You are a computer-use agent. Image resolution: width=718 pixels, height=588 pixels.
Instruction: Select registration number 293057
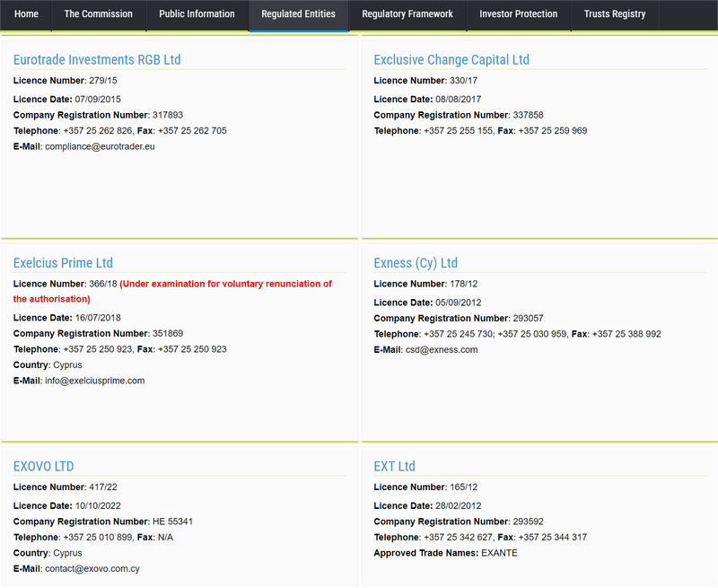tap(528, 319)
